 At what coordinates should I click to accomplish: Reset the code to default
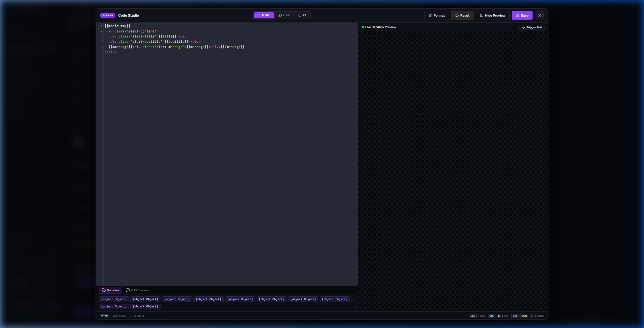coord(462,15)
